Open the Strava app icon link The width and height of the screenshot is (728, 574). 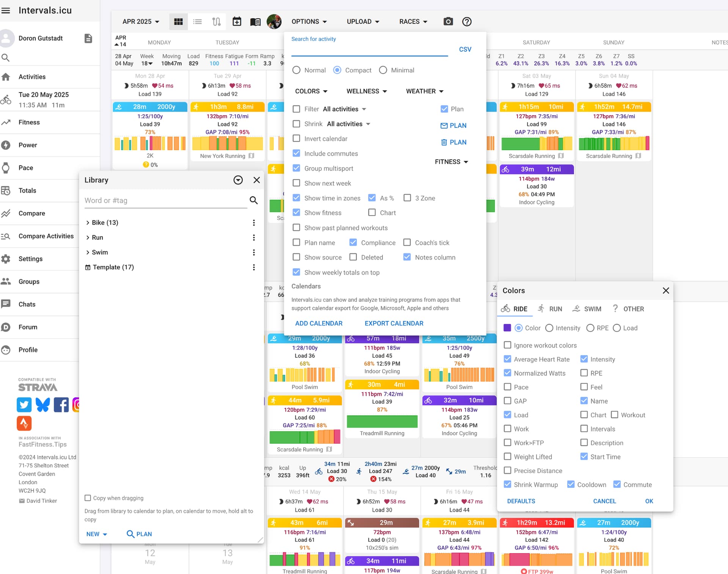24,423
